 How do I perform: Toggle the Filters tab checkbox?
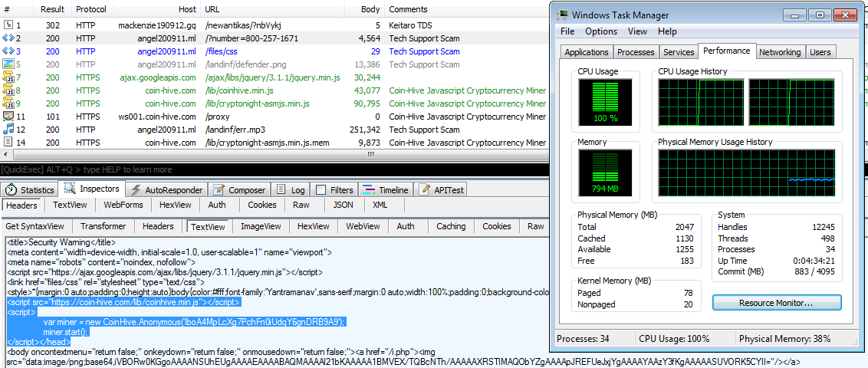321,190
